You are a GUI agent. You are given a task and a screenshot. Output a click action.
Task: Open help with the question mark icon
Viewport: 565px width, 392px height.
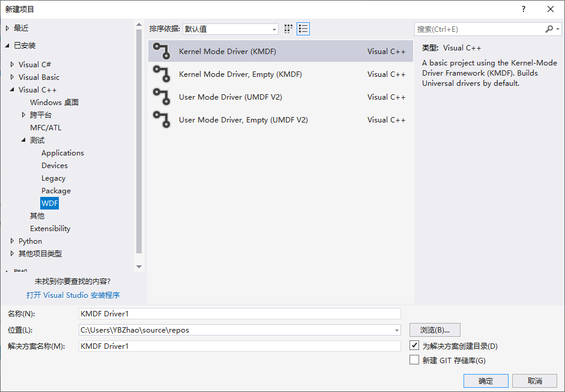coord(523,10)
